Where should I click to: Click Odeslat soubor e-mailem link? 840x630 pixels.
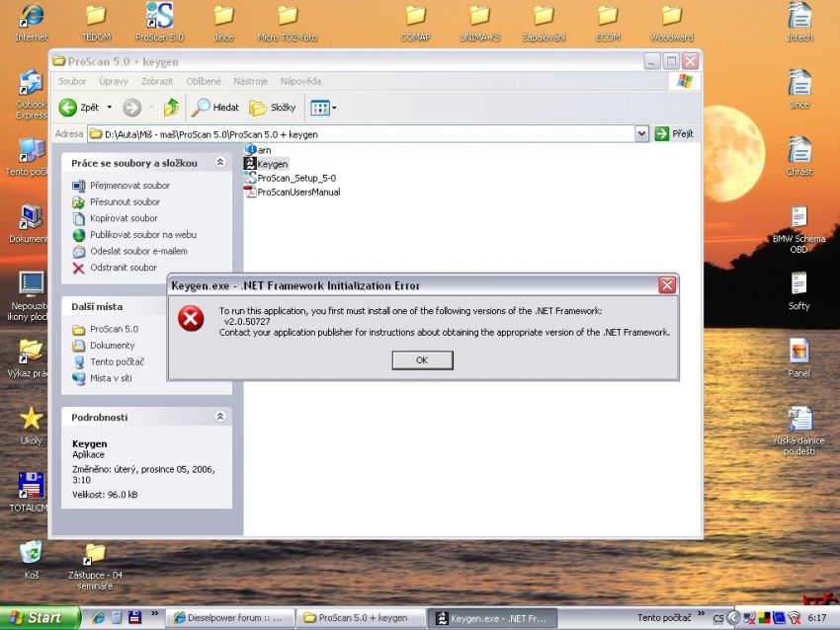coord(130,251)
